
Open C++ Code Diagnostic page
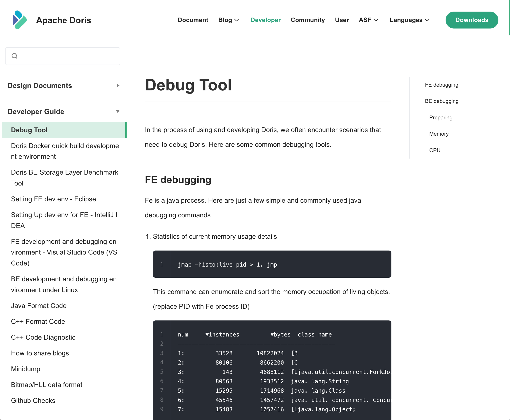(x=43, y=338)
